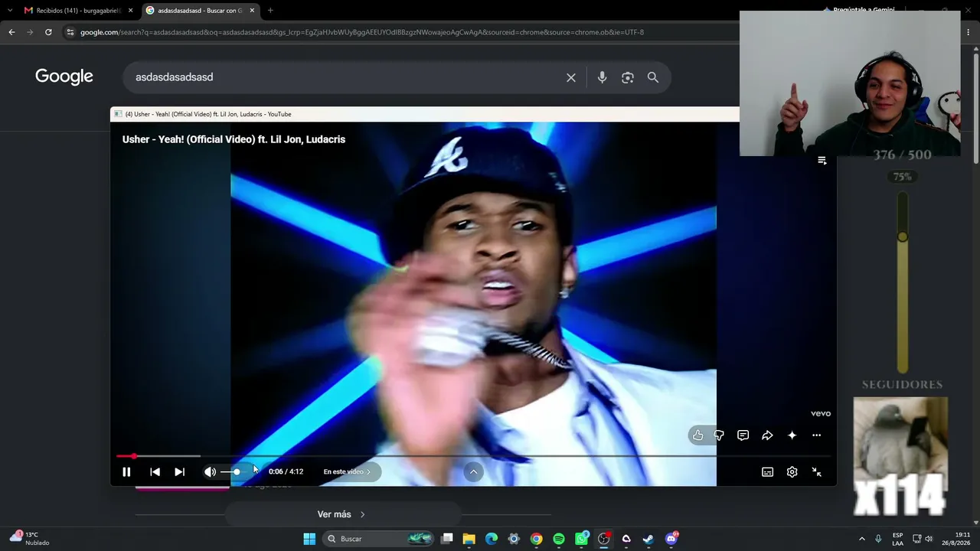Viewport: 980px width, 551px height.
Task: Switch to OBS Studio in the taskbar
Action: pyautogui.click(x=603, y=539)
